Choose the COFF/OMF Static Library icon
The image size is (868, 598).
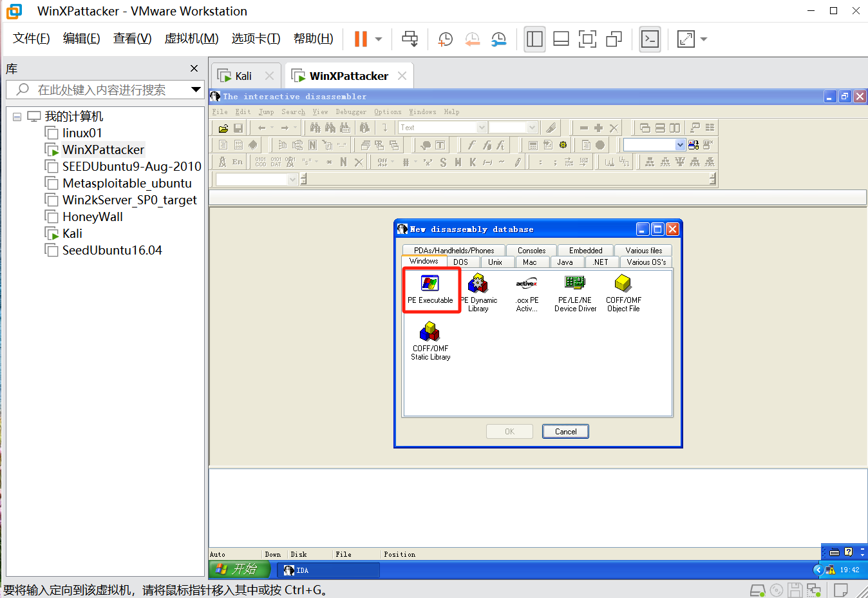(x=430, y=342)
